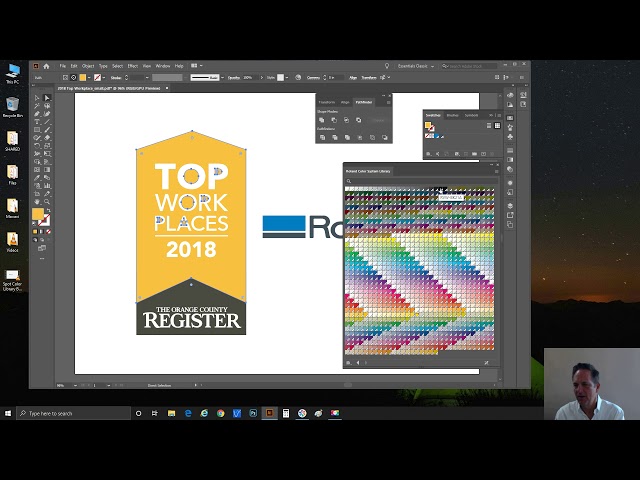The height and width of the screenshot is (480, 640).
Task: Switch to the Brushes tab
Action: pyautogui.click(x=454, y=114)
